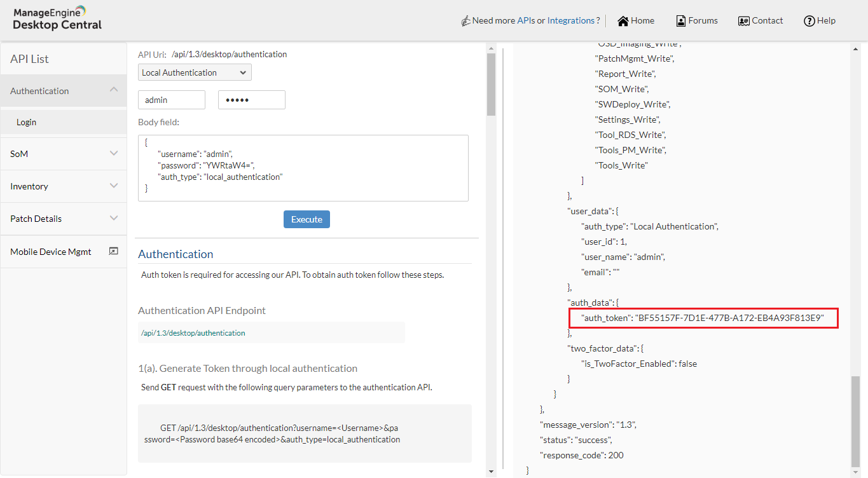The height and width of the screenshot is (478, 868).
Task: Click the "Tool_RDS_Write" response line
Action: click(630, 135)
